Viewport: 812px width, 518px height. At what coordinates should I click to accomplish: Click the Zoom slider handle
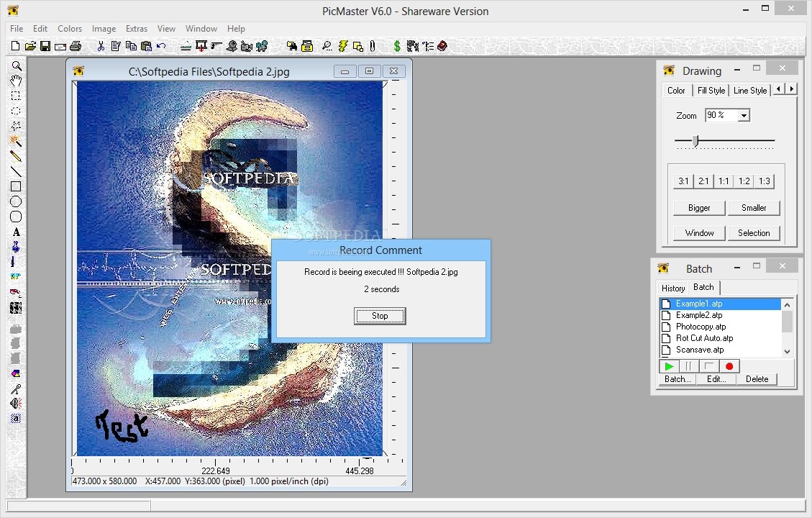tap(696, 140)
